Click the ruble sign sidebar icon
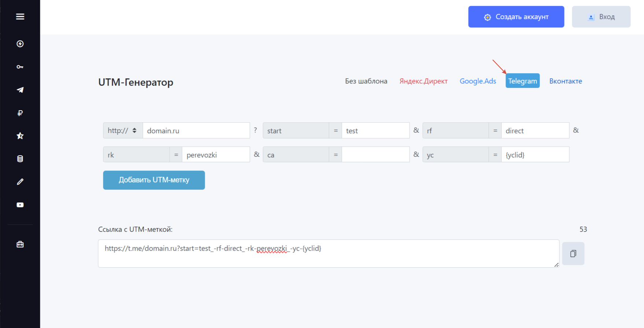The height and width of the screenshot is (328, 644). 20,113
